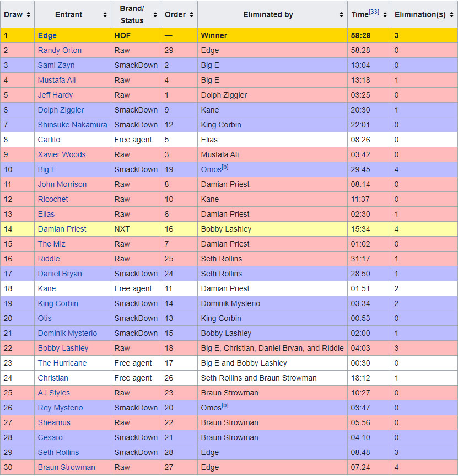Open reference [33] beside Time header
This screenshot has height=476, width=458.
pyautogui.click(x=374, y=12)
